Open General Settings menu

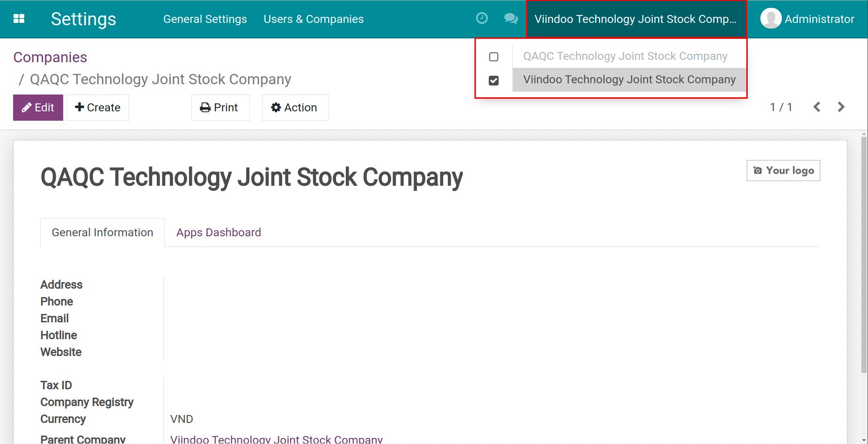point(205,19)
